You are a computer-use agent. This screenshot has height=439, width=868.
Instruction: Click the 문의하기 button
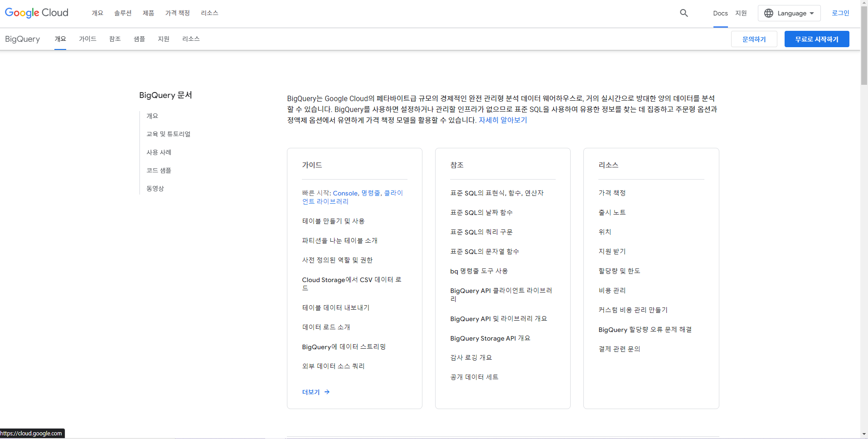[754, 39]
